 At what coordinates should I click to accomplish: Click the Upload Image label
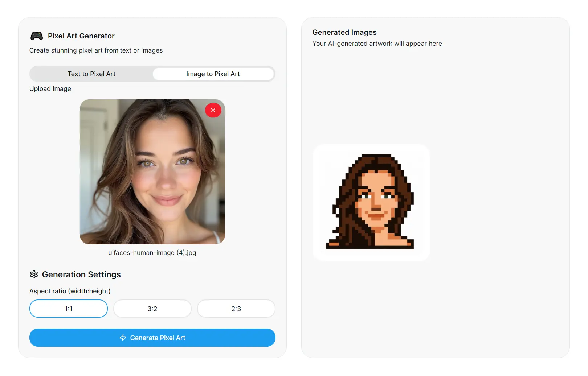click(x=50, y=89)
